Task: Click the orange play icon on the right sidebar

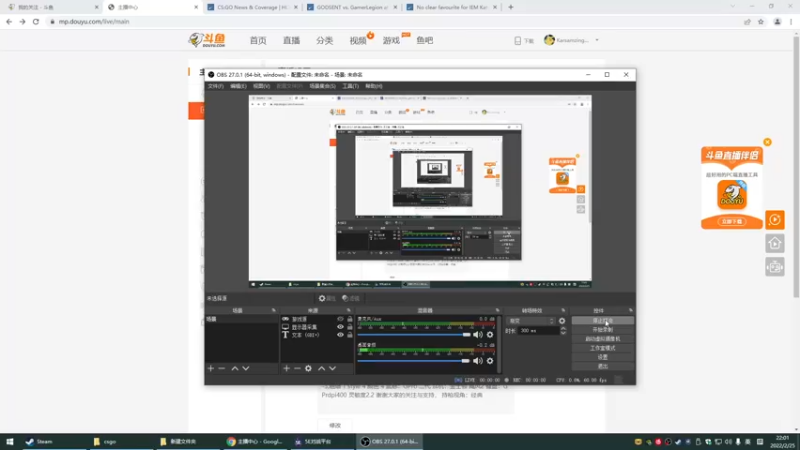Action: click(774, 220)
